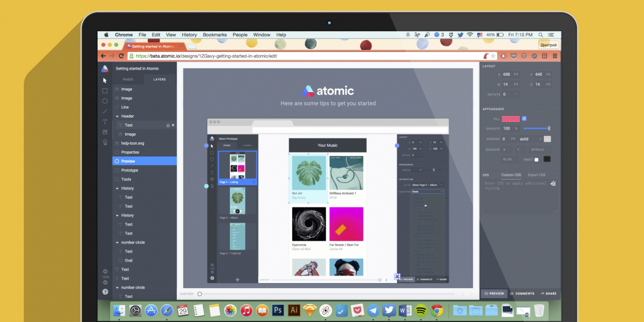This screenshot has height=322, width=644.
Task: Toggle lock on the Header Text layer
Action: [x=168, y=125]
